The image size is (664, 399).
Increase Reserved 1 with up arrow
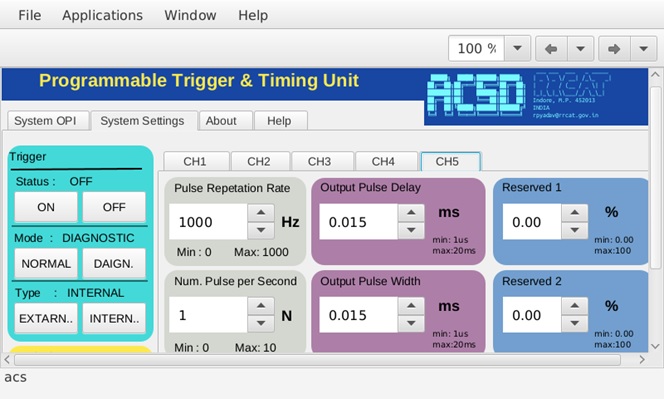575,213
